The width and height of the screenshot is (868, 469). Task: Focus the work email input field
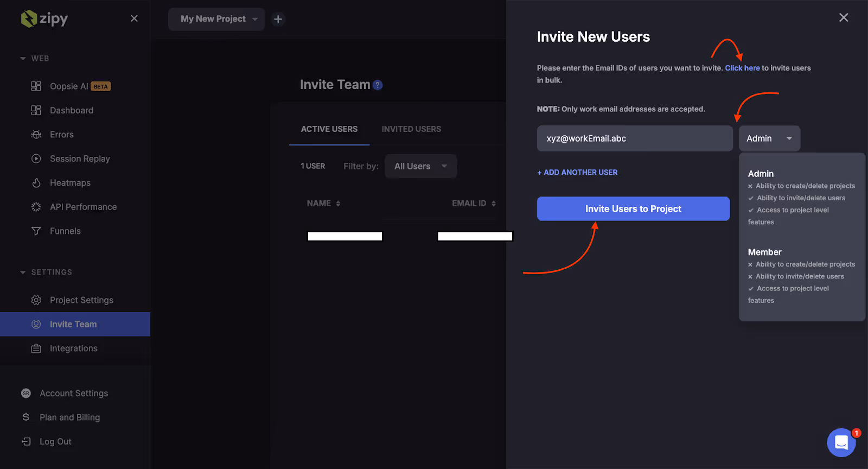tap(635, 138)
